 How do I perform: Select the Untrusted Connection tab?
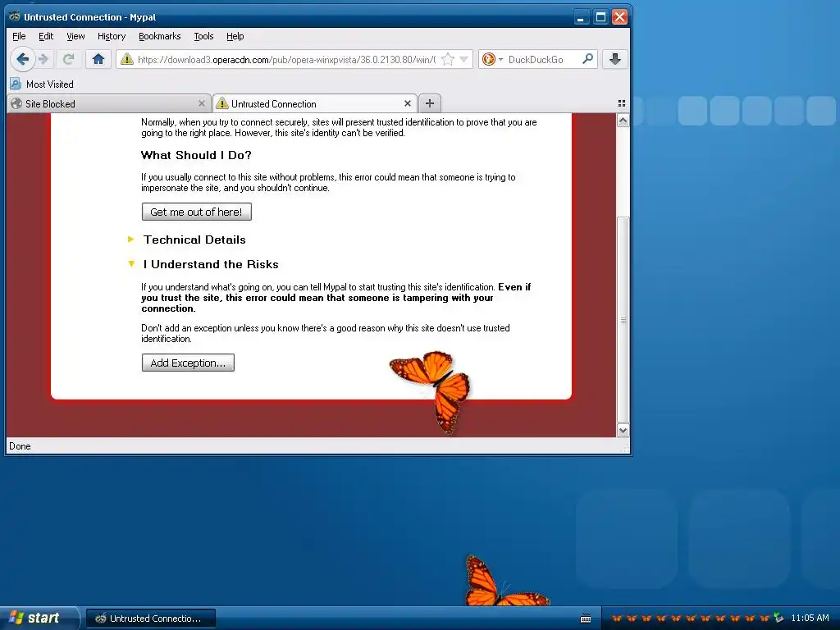[314, 104]
